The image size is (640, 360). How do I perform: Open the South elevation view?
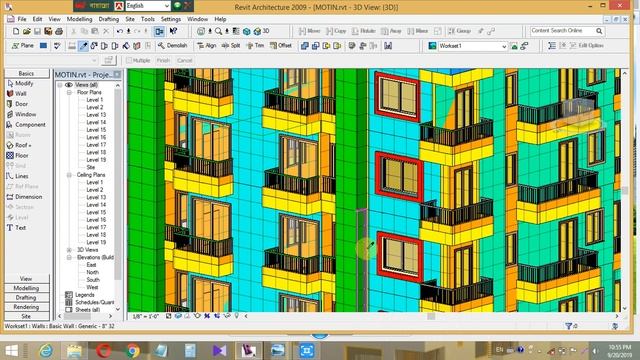tap(93, 280)
